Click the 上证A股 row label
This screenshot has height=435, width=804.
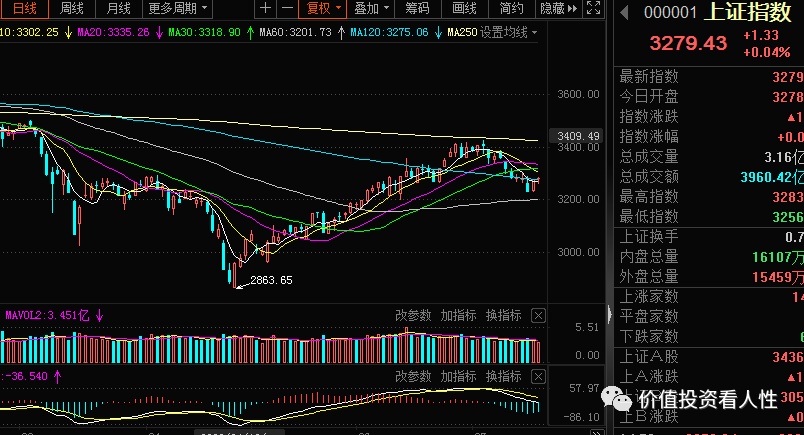[x=649, y=357]
